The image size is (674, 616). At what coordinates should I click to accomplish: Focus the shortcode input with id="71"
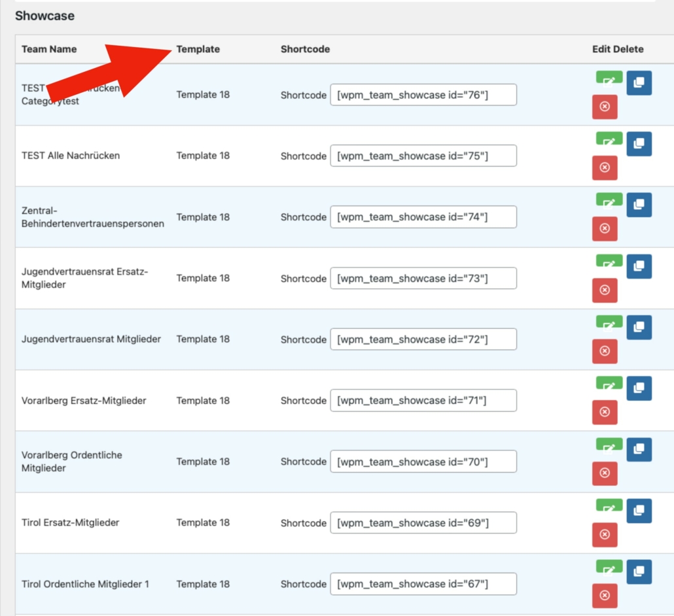point(423,400)
